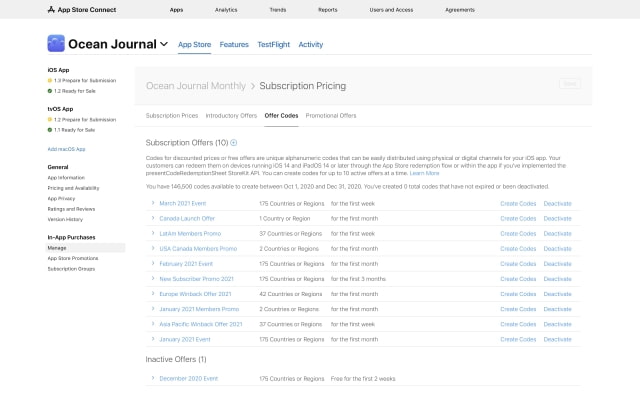Image resolution: width=640 pixels, height=400 pixels.
Task: Open Analytics in the top navigation
Action: [x=226, y=9]
